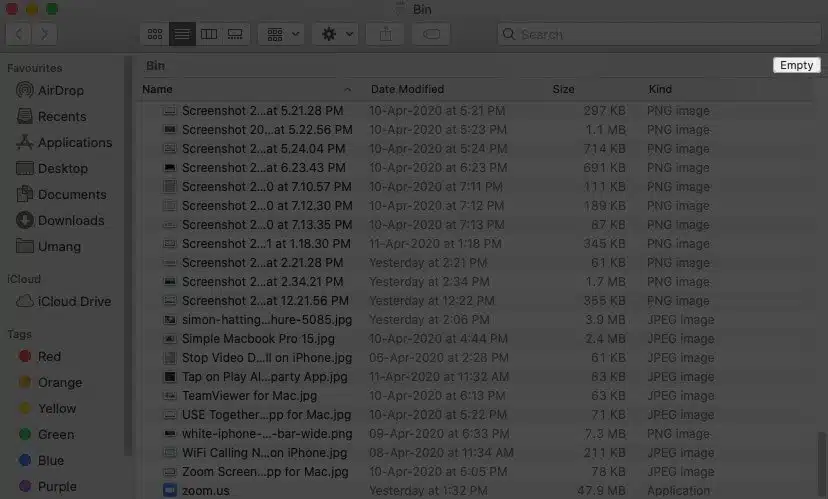Viewport: 828px width, 499px height.
Task: Select TeamViewer for Mac.jpg file
Action: (249, 396)
